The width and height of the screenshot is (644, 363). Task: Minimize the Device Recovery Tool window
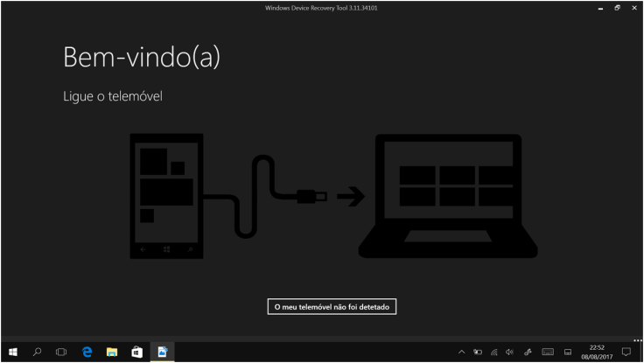click(600, 8)
